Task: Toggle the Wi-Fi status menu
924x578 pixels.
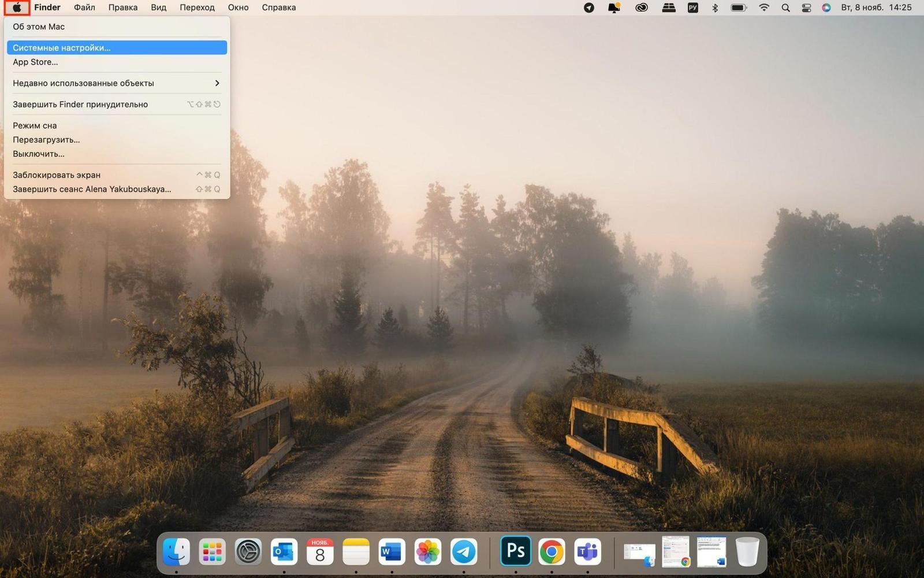Action: 764,8
